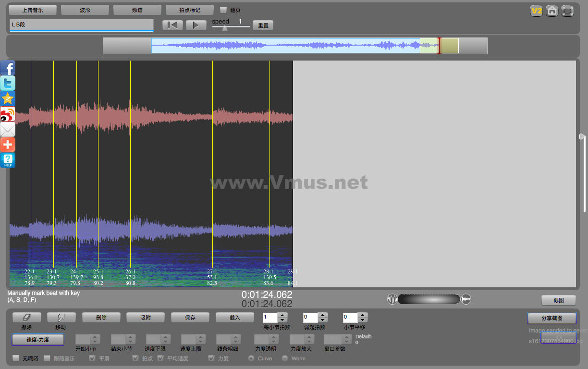Decrease 小节平移 with the down arrow

(x=363, y=320)
